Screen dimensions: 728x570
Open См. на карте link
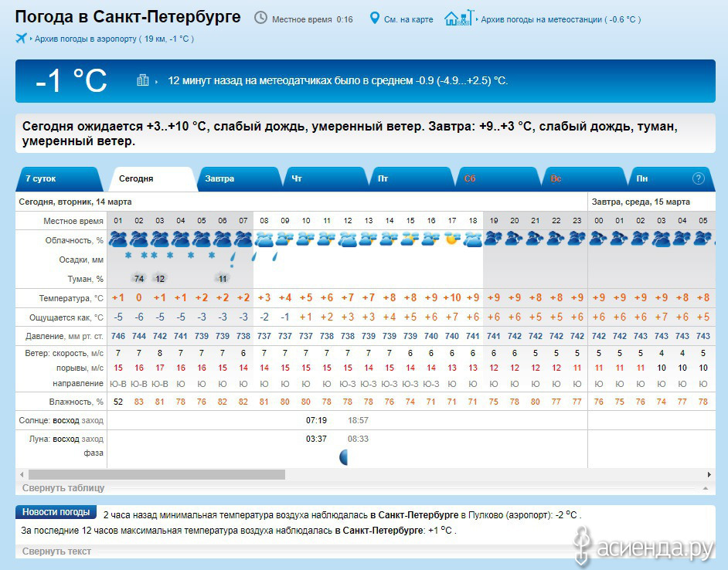[409, 19]
